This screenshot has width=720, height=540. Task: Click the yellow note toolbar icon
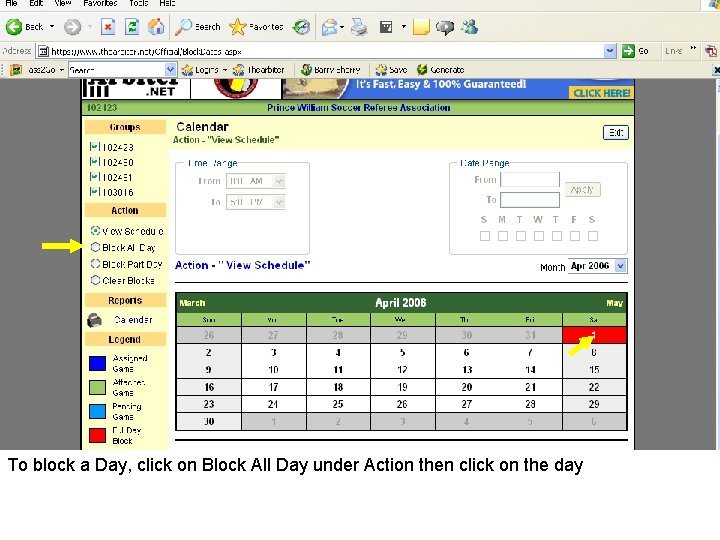421,27
